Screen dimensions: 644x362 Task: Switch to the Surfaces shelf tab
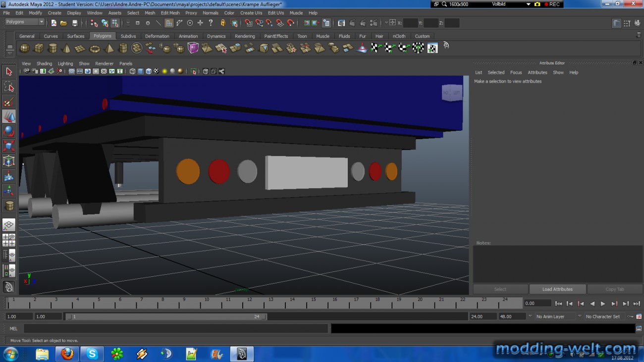[76, 36]
